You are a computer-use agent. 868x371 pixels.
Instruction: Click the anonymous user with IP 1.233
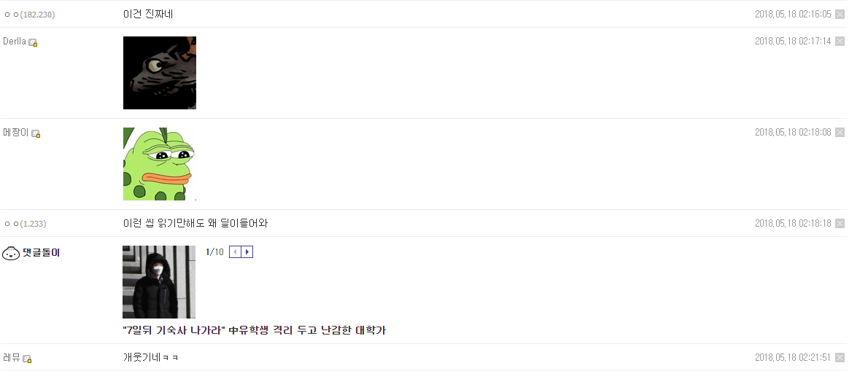click(x=25, y=224)
